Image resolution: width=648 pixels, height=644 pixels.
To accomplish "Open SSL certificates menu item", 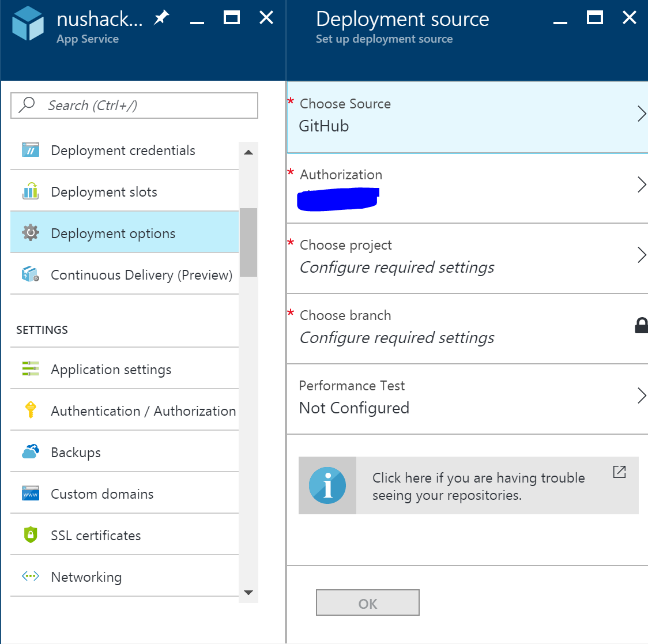I will pyautogui.click(x=125, y=534).
